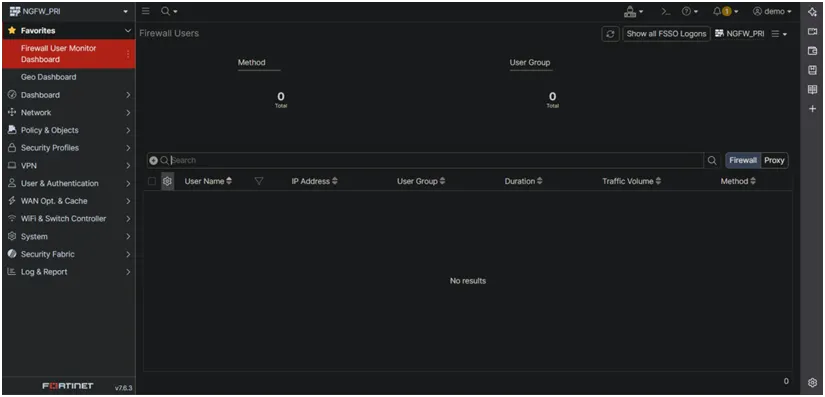Image resolution: width=825 pixels, height=397 pixels.
Task: Open the widget hamburger options menu
Action: pos(779,34)
